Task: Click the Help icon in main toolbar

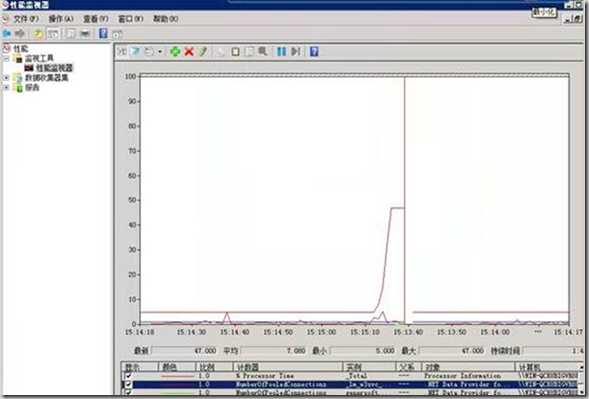Action: pos(103,34)
